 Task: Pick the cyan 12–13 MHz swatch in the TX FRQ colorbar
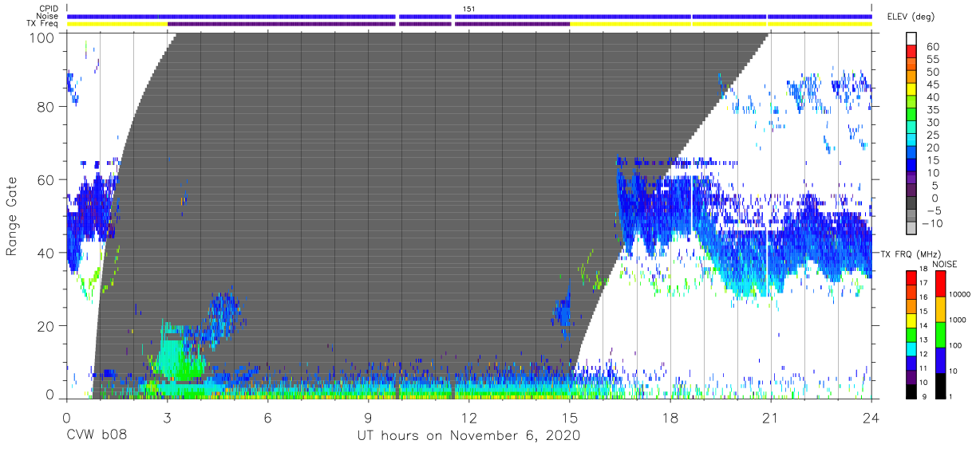click(x=911, y=348)
